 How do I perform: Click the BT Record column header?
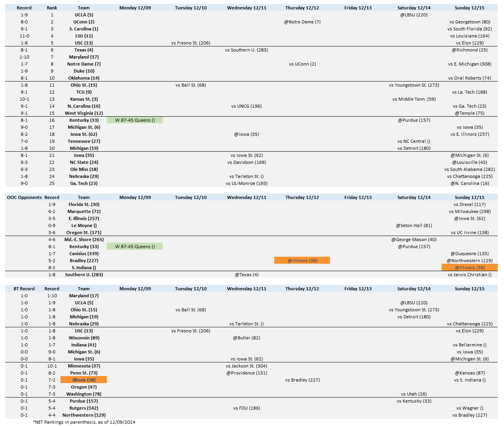(24, 289)
